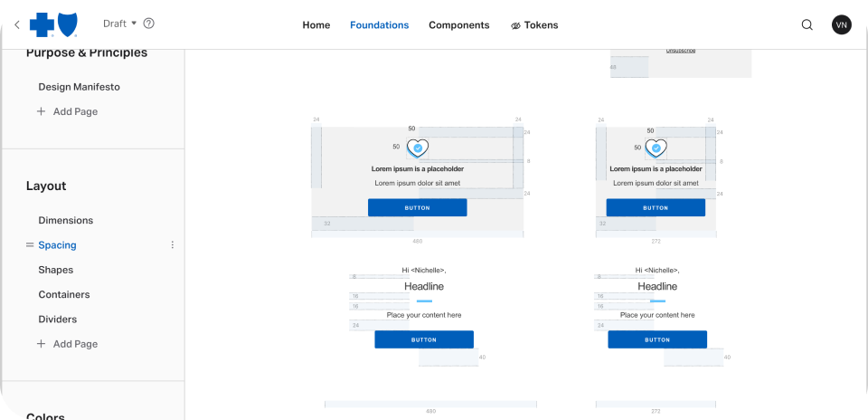Open the Dividers page
The height and width of the screenshot is (420, 868).
coord(57,320)
